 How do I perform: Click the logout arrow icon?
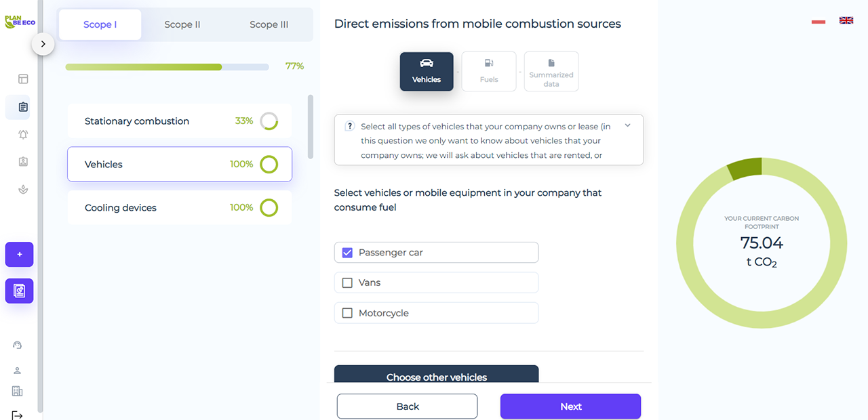point(18,415)
